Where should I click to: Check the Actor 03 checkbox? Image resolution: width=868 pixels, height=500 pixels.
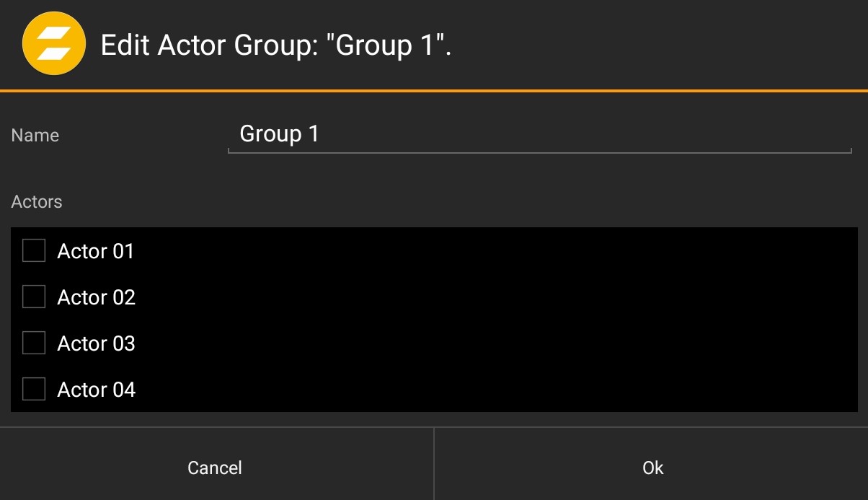33,343
